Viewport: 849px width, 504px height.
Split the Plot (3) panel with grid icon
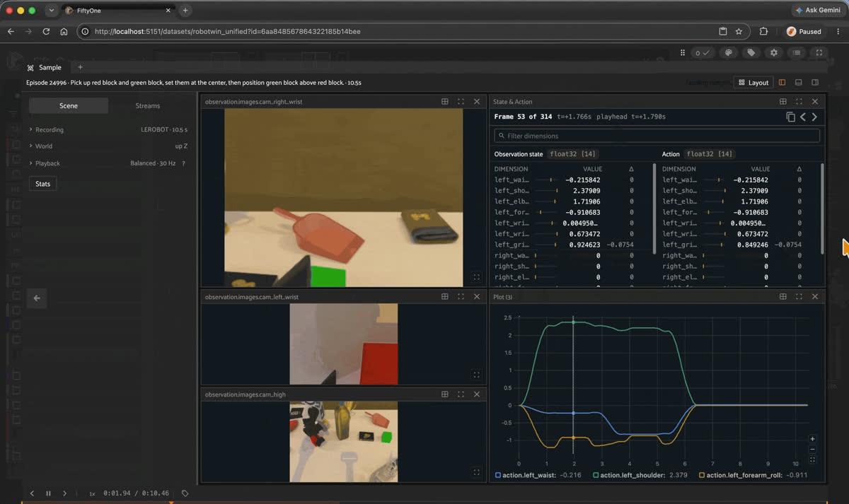pyautogui.click(x=783, y=297)
